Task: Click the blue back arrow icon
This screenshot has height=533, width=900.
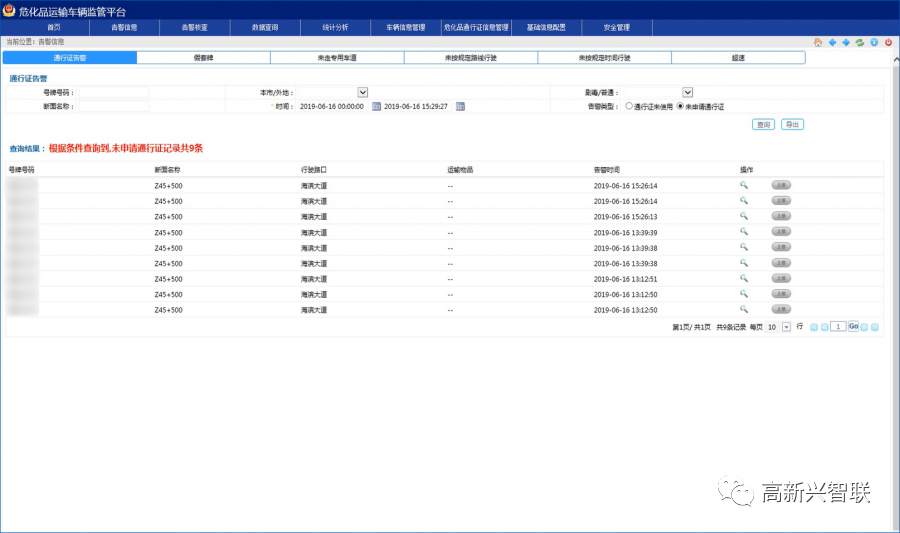Action: tap(832, 42)
